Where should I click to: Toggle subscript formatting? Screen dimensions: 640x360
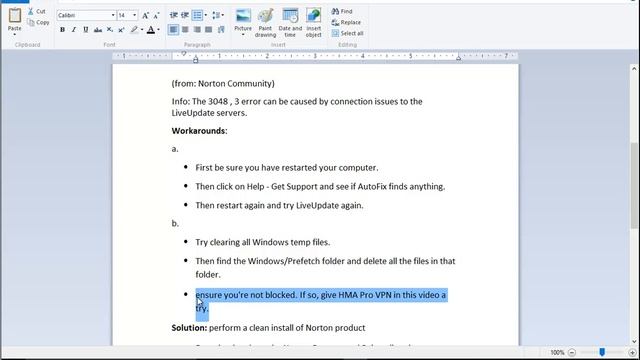[109, 29]
